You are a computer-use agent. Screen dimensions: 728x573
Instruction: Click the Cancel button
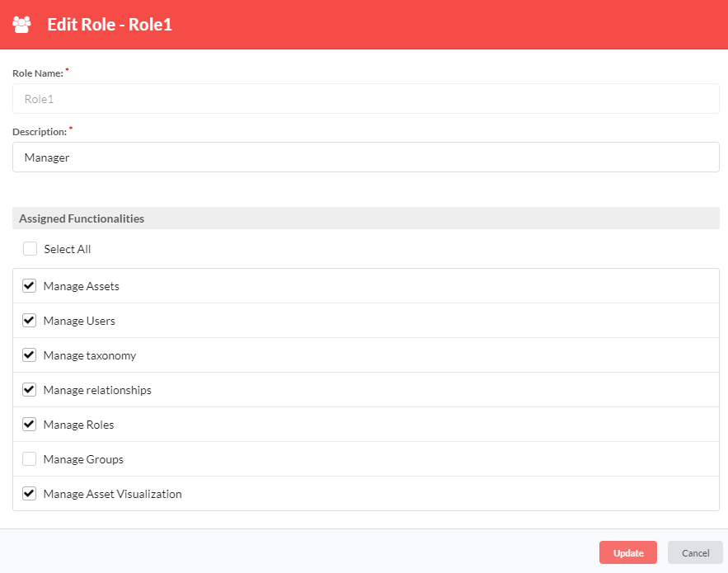coord(695,552)
